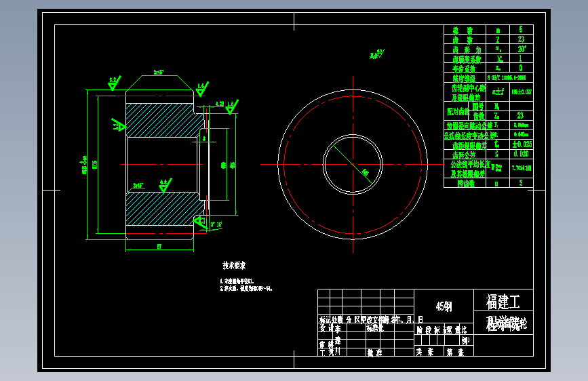Image resolution: width=588 pixels, height=381 pixels.
Task: Select the 齿轮副中心距 row label
Action: (469, 88)
